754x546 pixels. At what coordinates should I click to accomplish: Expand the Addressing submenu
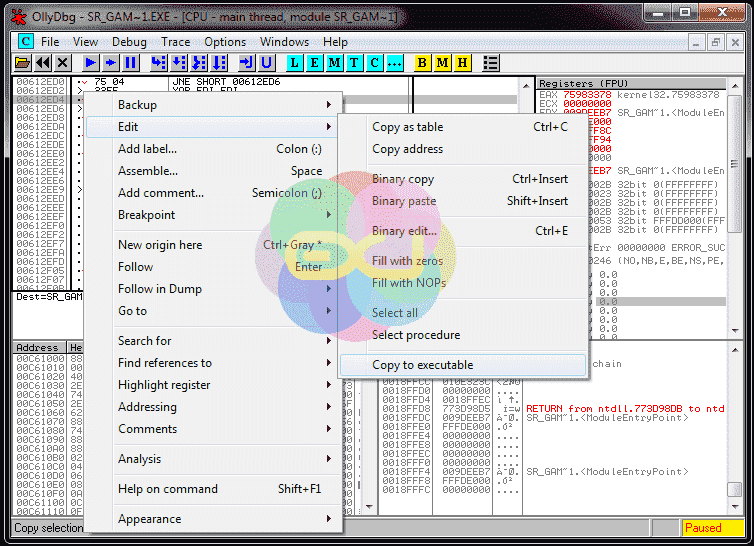pos(214,407)
